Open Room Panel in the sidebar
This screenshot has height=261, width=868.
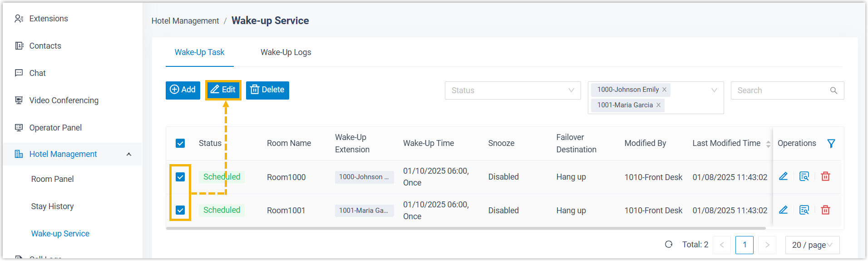click(x=52, y=179)
